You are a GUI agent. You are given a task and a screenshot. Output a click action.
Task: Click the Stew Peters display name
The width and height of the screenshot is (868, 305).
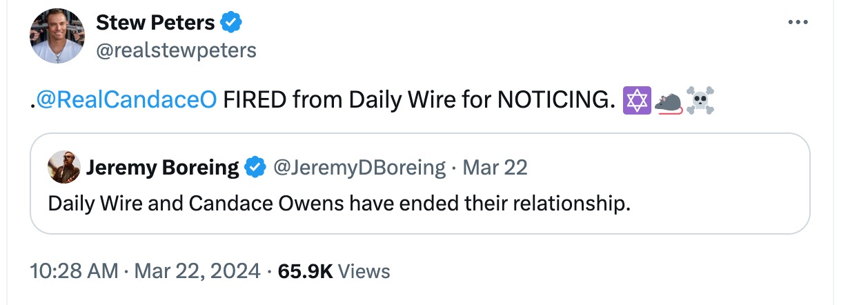[155, 23]
